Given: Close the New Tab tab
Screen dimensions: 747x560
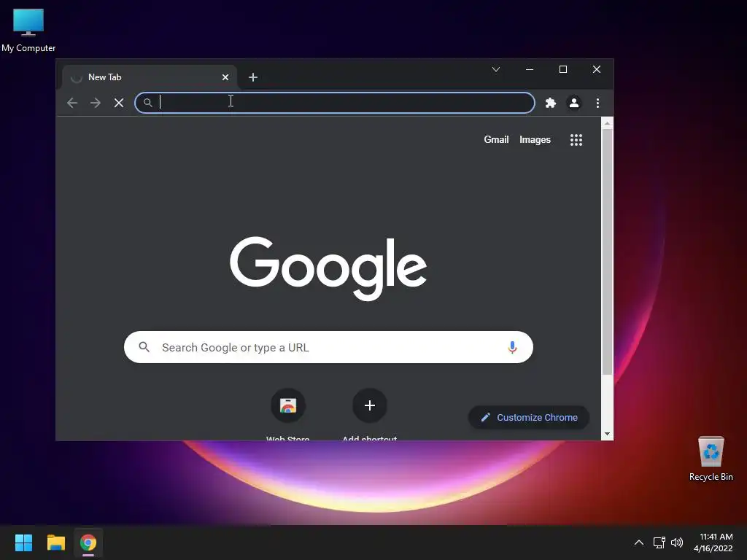Looking at the screenshot, I should (225, 77).
